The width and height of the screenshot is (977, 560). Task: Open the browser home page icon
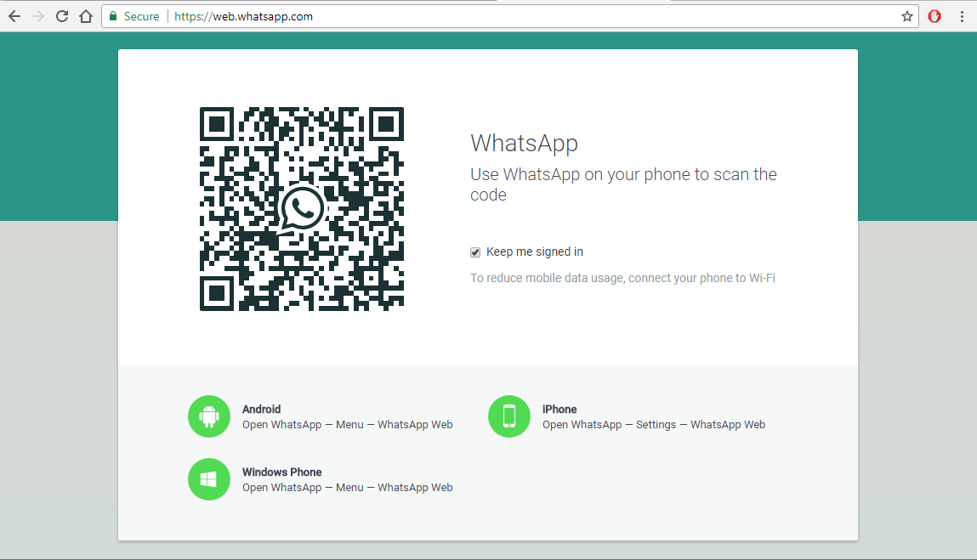tap(86, 16)
